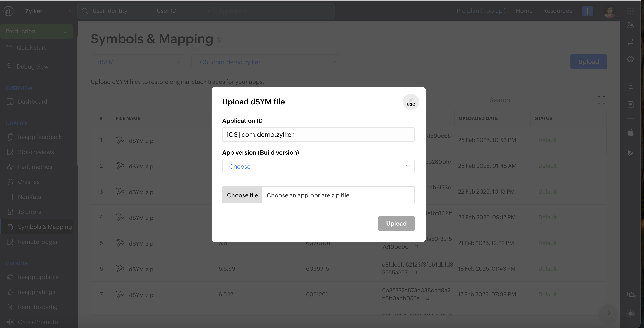Click the users icon in the right rail
This screenshot has height=328, width=644.
coord(630,25)
